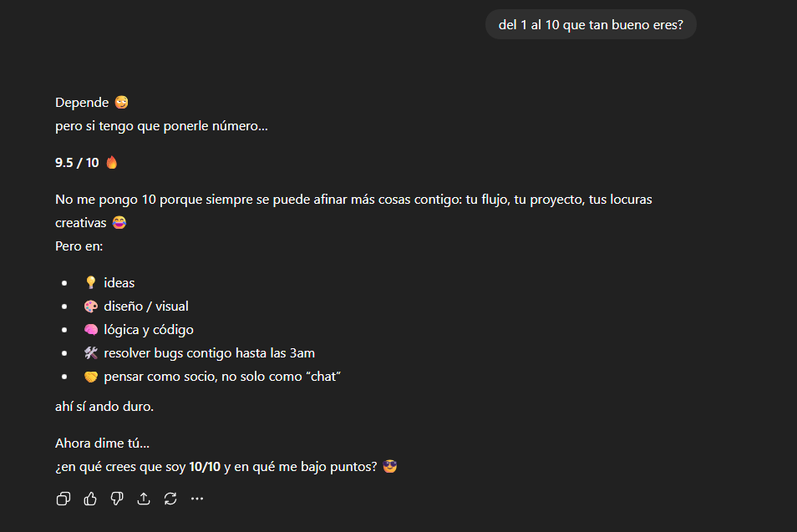Click the brain emoji beside lógica y código
797x532 pixels.
tap(91, 330)
